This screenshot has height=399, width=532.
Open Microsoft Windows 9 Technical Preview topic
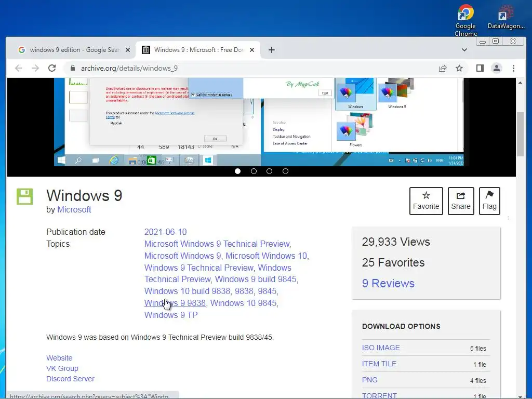pos(217,244)
